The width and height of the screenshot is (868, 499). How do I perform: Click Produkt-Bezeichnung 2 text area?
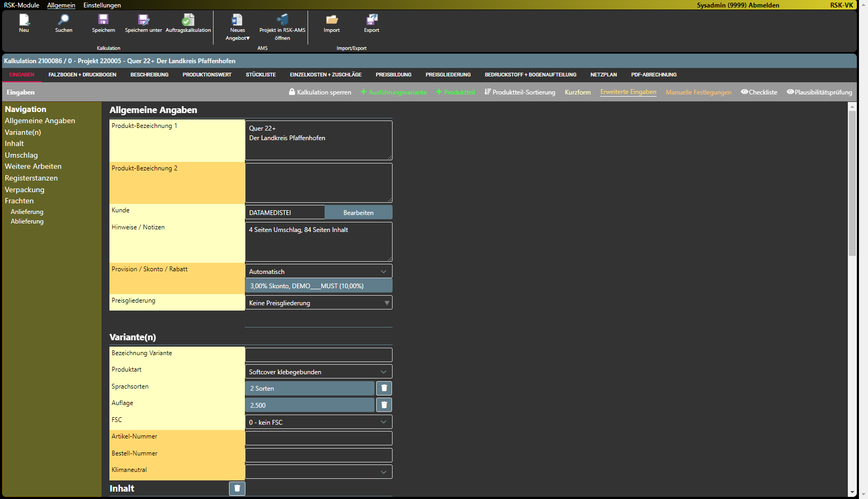tap(319, 183)
